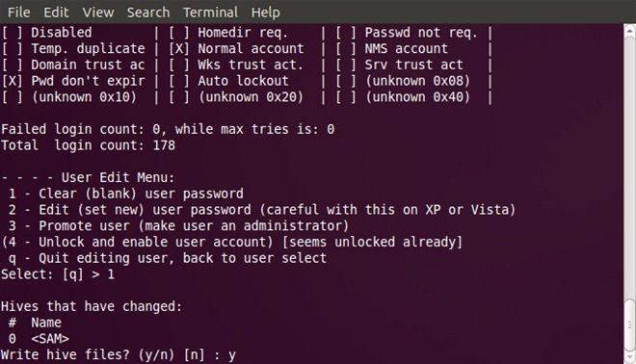Open the Edit menu

[x=56, y=13]
